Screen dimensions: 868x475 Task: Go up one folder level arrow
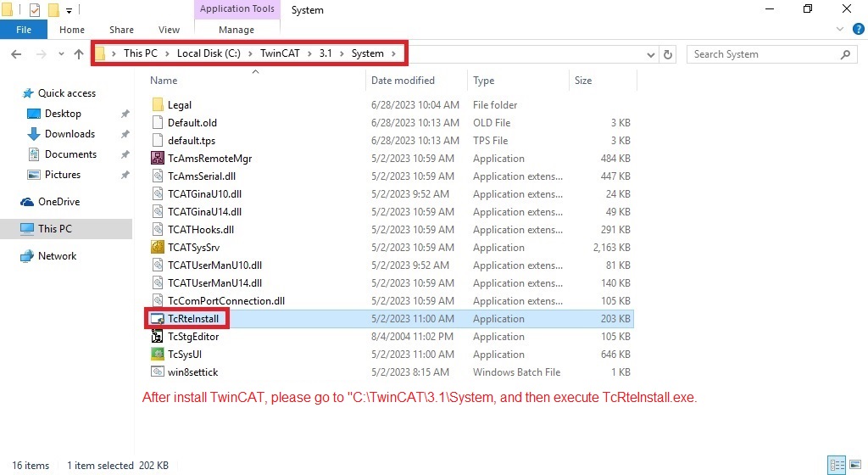tap(79, 53)
